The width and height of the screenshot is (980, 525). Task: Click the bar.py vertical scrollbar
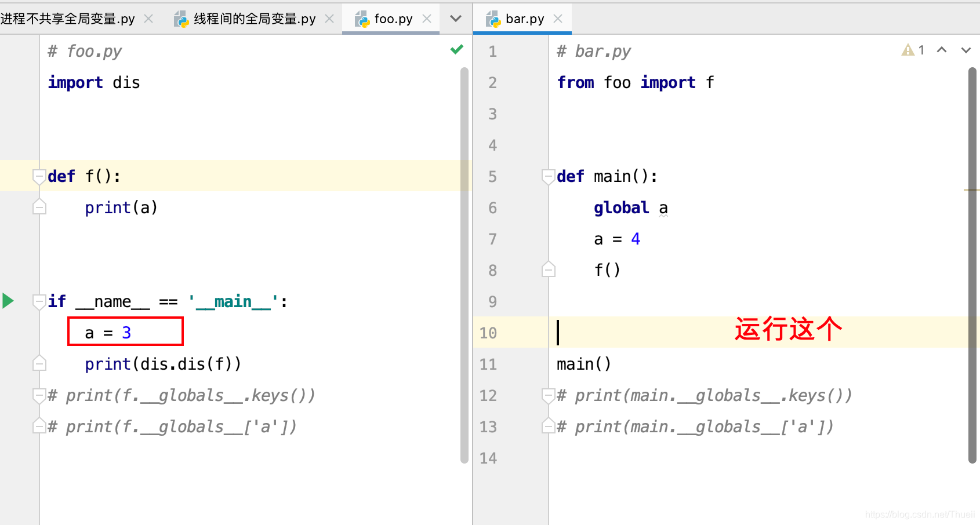pos(972,265)
